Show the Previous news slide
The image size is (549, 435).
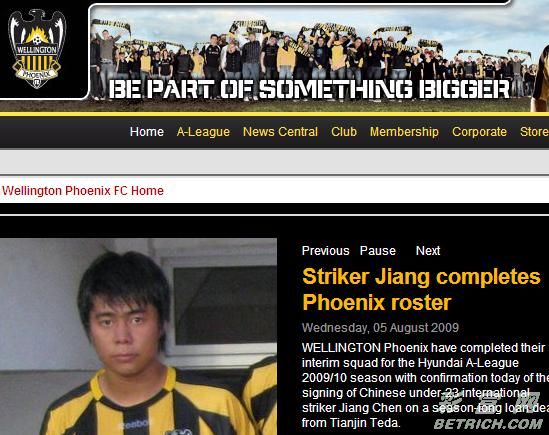click(326, 251)
